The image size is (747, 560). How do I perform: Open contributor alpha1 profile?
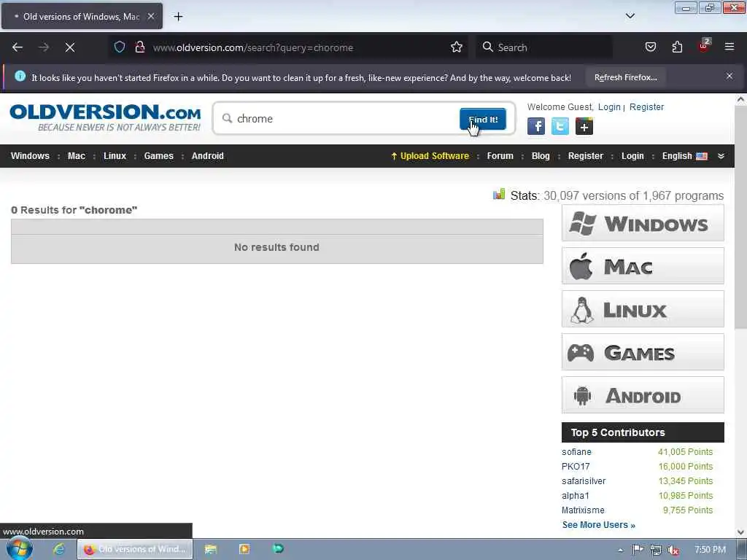tap(576, 496)
